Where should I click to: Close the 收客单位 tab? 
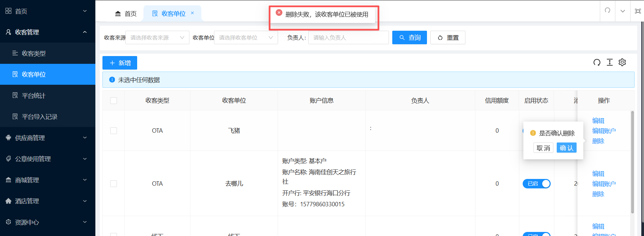tap(192, 13)
